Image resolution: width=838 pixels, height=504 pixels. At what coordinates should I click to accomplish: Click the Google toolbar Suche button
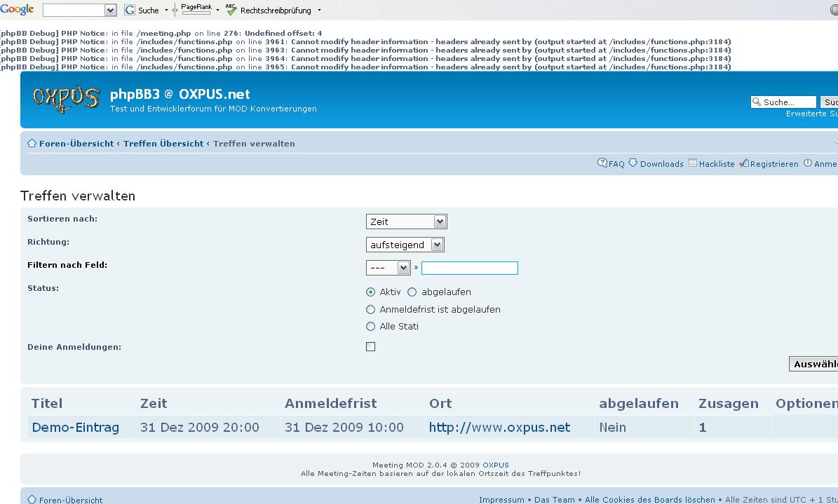point(142,11)
